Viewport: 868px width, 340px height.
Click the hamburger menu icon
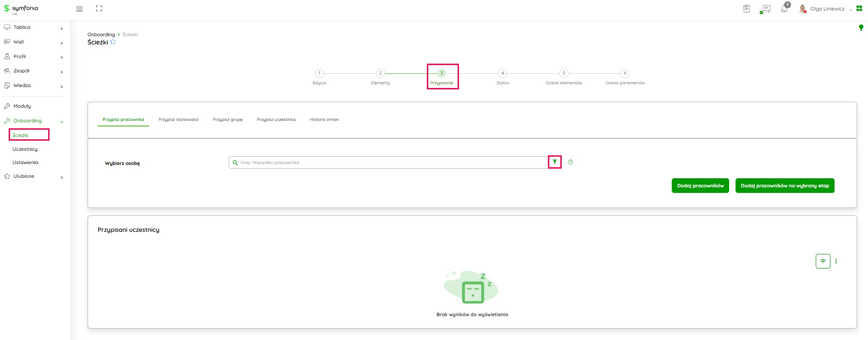pyautogui.click(x=79, y=9)
